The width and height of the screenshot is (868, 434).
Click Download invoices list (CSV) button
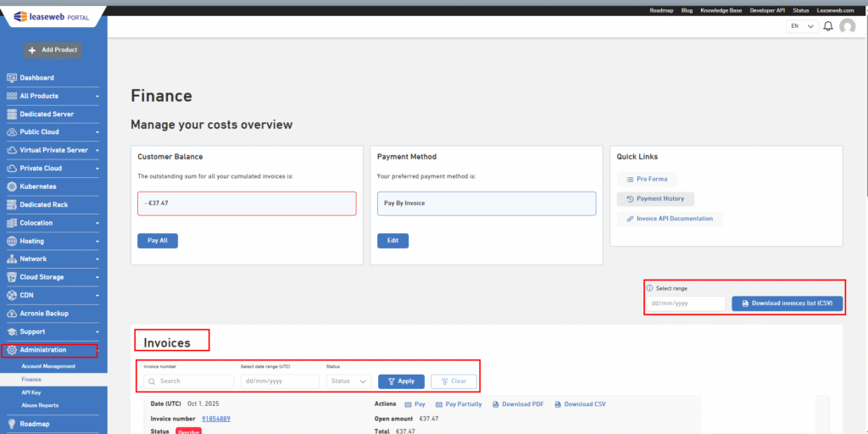[787, 303]
